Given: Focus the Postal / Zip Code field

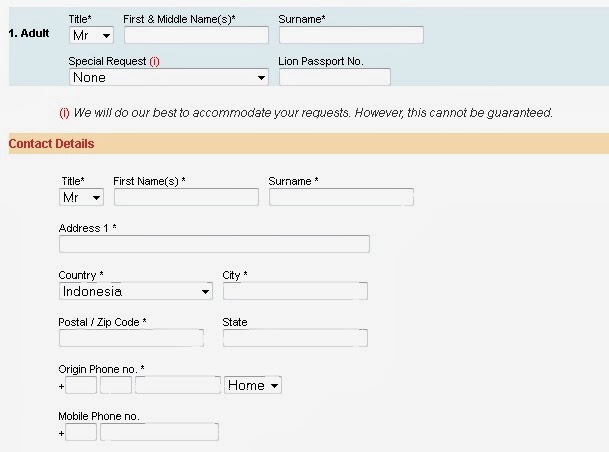Looking at the screenshot, I should point(131,338).
